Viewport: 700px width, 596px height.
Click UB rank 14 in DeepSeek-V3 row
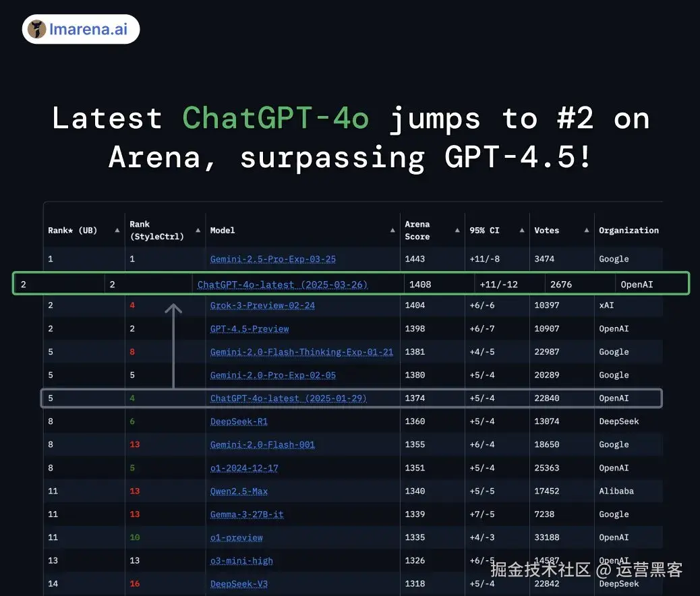(53, 584)
